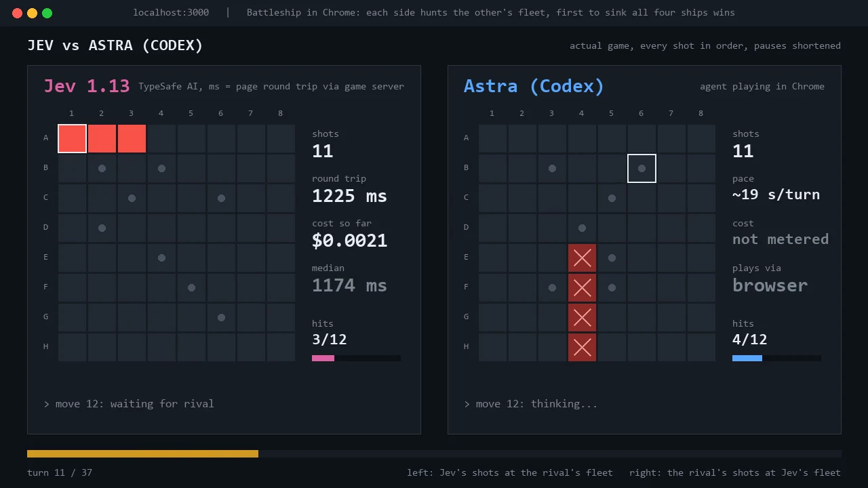Click X hit marker at G4 on Astra's board
Image resolution: width=868 pixels, height=488 pixels.
(x=582, y=317)
